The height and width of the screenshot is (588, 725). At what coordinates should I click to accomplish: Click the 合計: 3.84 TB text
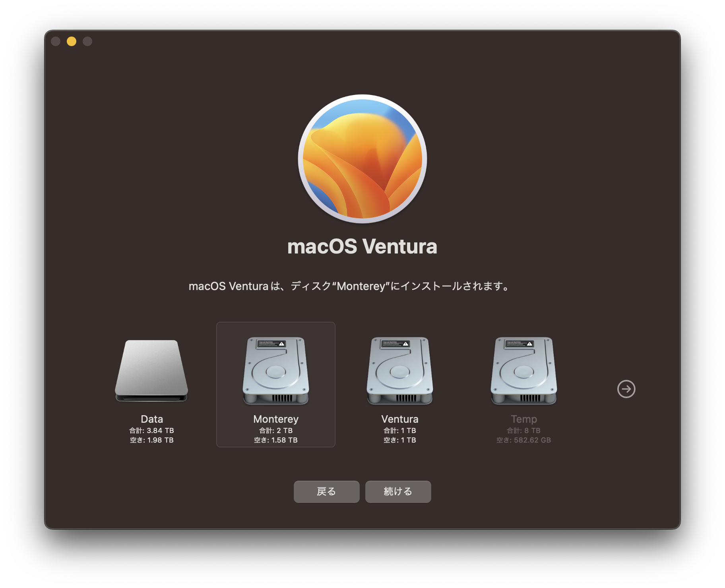click(151, 431)
